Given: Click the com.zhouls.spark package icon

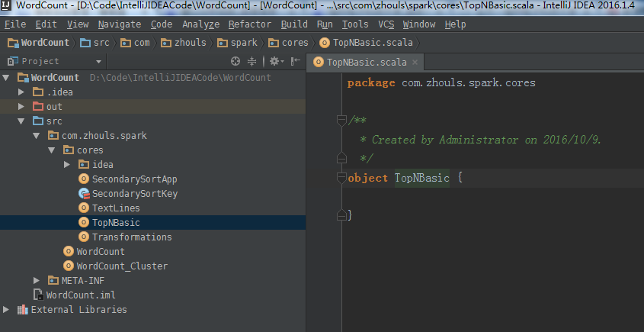Looking at the screenshot, I should point(53,135).
